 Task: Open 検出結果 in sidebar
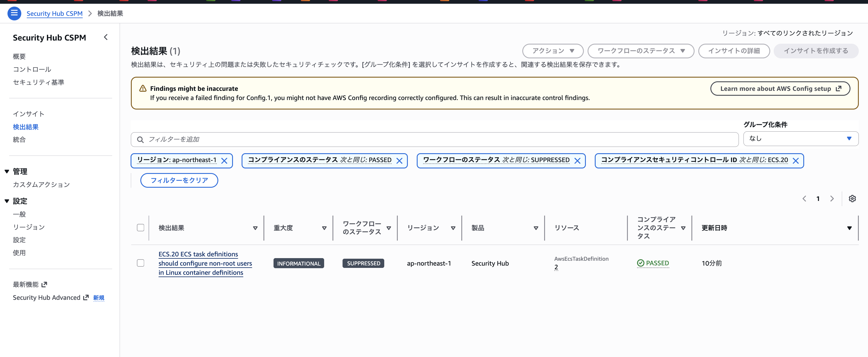[26, 127]
